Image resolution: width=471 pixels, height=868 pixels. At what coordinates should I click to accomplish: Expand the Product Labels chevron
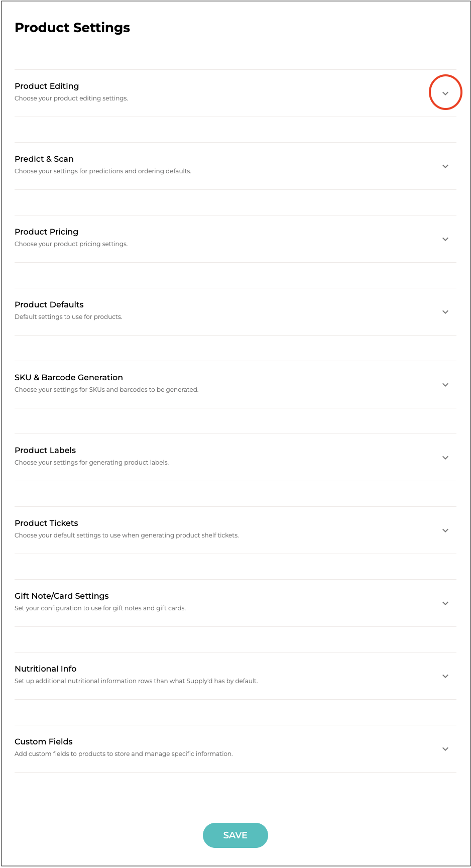[445, 458]
